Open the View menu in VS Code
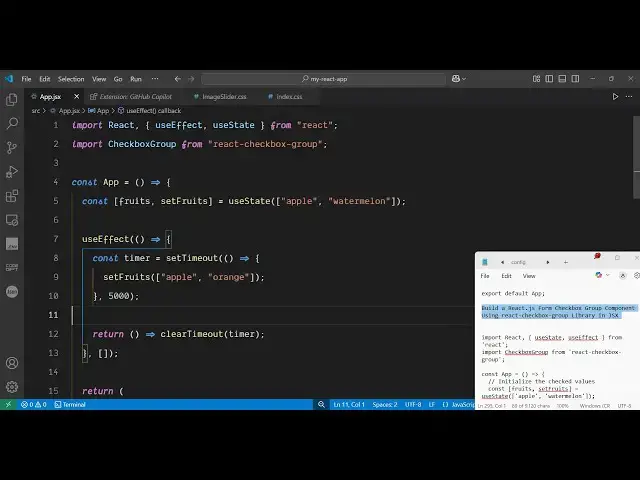Screen dimensions: 640x480 pyautogui.click(x=99, y=79)
